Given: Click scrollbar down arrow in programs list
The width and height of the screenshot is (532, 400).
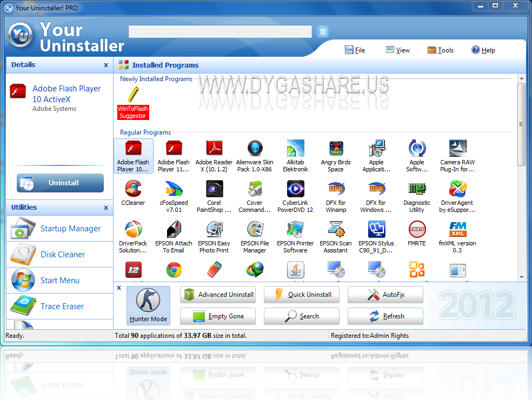Looking at the screenshot, I should click(522, 277).
